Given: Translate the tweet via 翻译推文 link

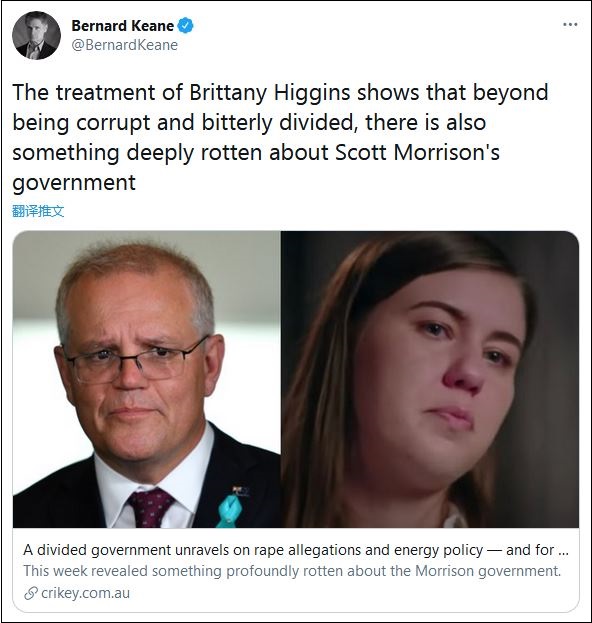Looking at the screenshot, I should (38, 211).
